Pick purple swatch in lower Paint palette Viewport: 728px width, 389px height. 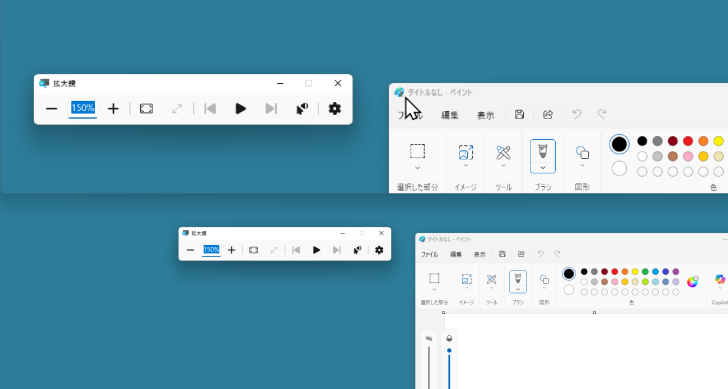click(676, 272)
